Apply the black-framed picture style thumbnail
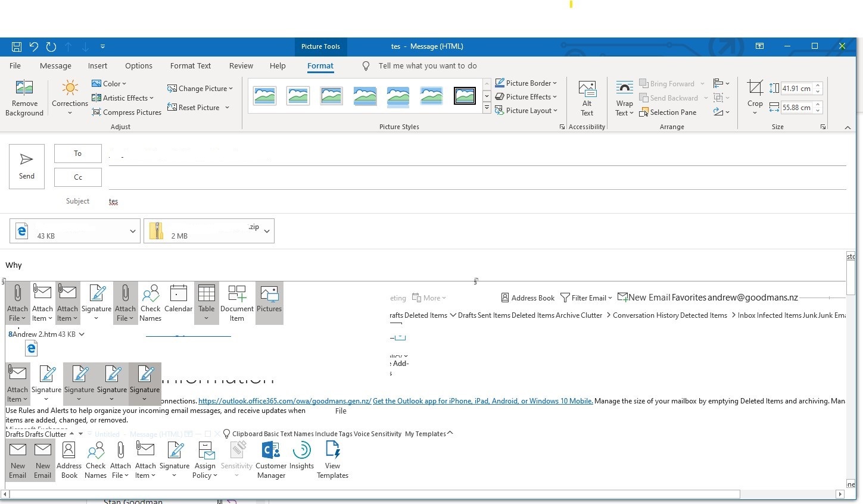This screenshot has height=504, width=863. coord(465,95)
